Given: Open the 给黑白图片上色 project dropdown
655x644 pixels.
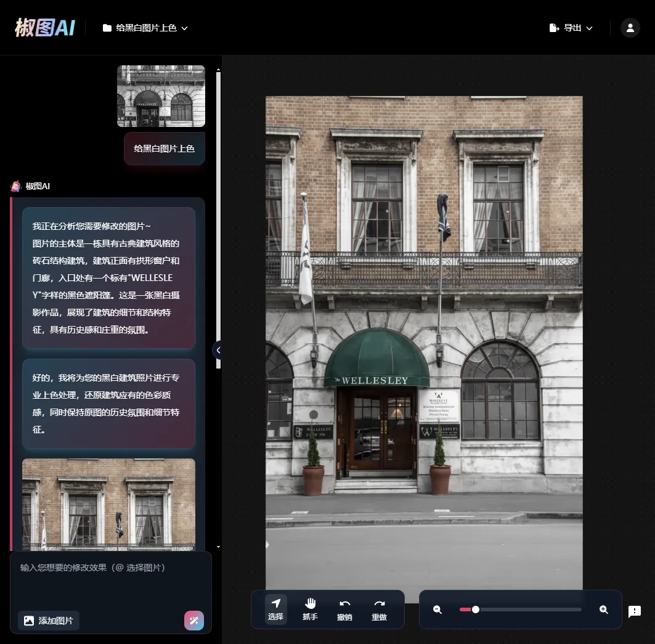Looking at the screenshot, I should pos(145,28).
